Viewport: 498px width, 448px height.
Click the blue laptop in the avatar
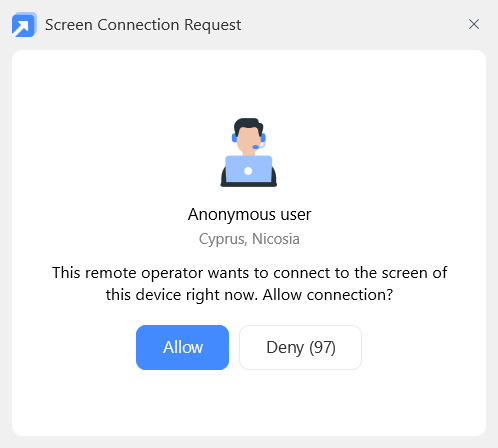[249, 169]
